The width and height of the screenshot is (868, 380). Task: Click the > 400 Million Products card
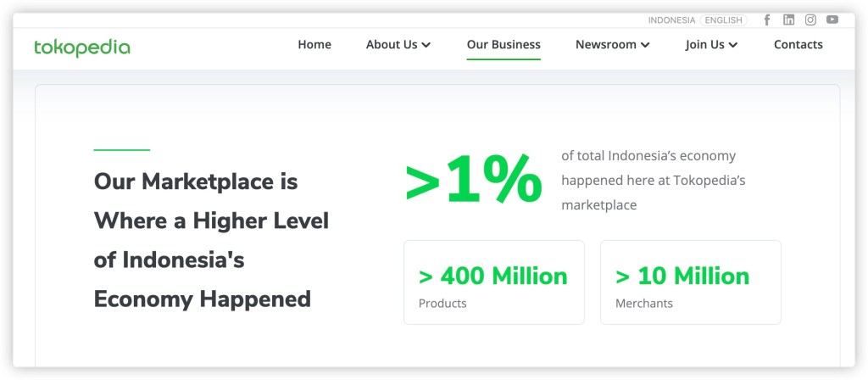pos(493,282)
